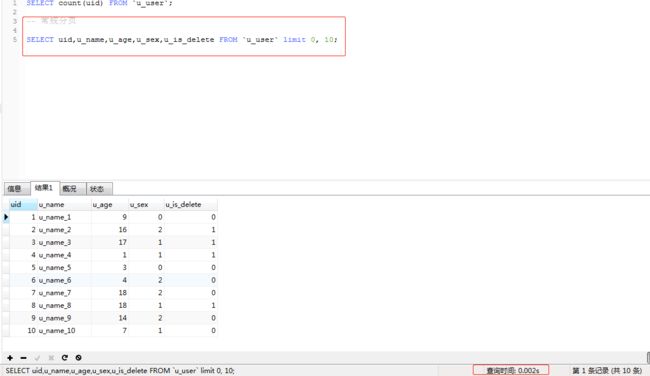Click the u_age cell 14 in u_name_9 row
Viewport: 650px width, 376px height.
[x=109, y=318]
